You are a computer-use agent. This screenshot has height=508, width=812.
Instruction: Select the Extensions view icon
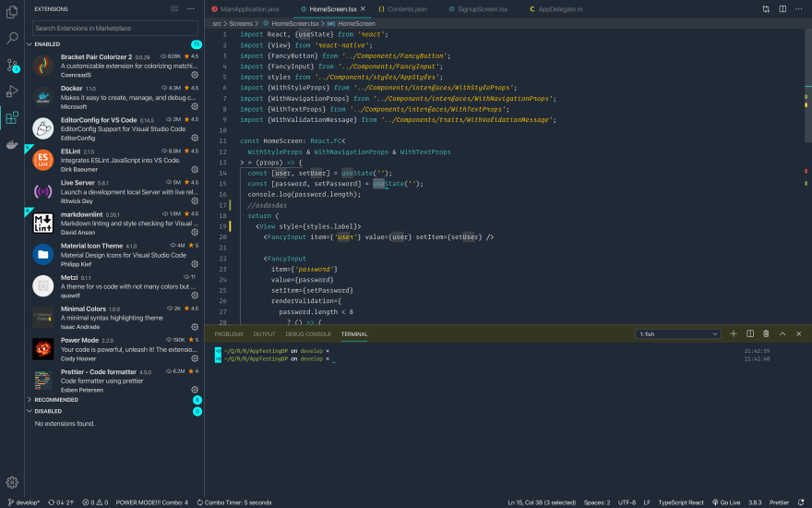pyautogui.click(x=12, y=117)
